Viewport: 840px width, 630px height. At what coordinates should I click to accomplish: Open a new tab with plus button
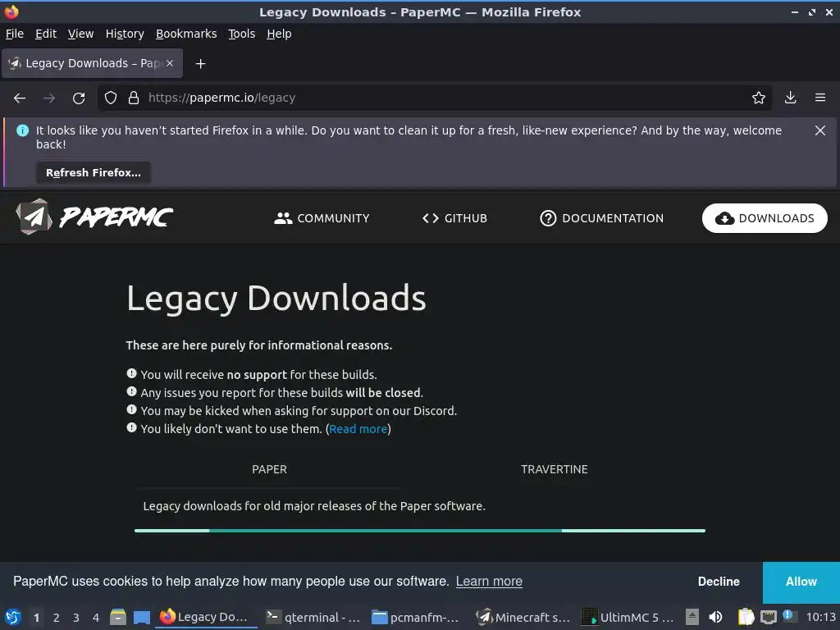pos(200,64)
